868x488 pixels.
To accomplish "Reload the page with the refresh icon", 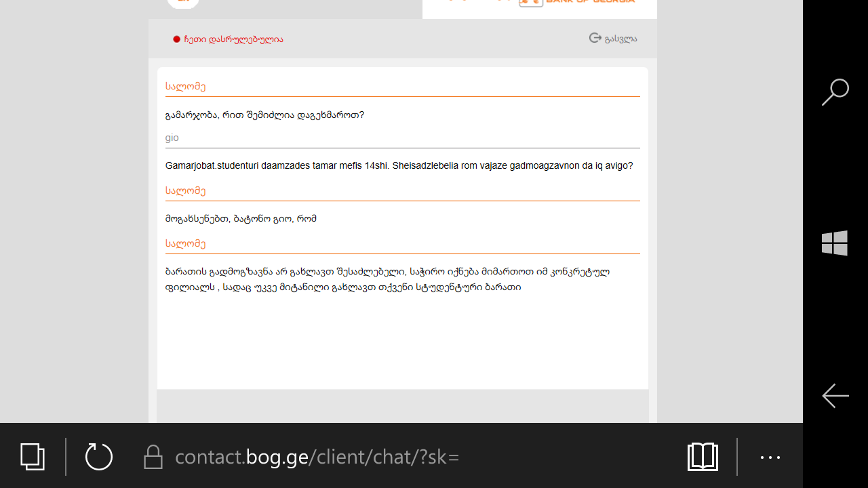I will pyautogui.click(x=99, y=456).
